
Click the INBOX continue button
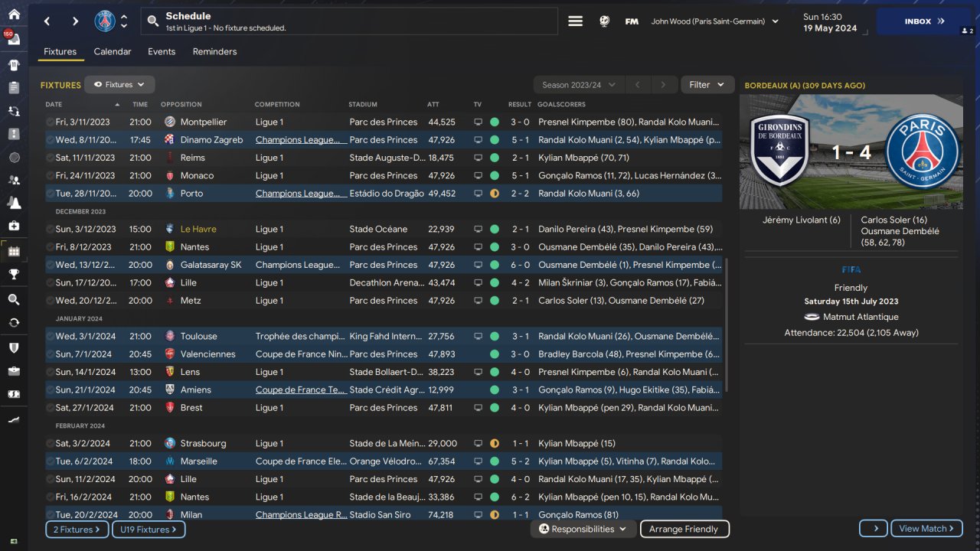pyautogui.click(x=925, y=21)
